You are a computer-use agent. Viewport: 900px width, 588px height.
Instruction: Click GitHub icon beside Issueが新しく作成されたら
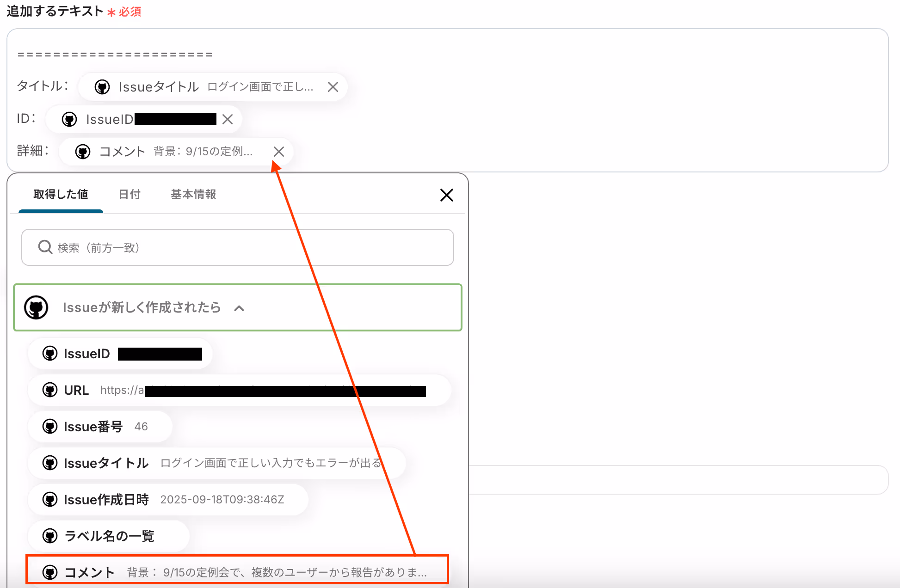point(36,307)
